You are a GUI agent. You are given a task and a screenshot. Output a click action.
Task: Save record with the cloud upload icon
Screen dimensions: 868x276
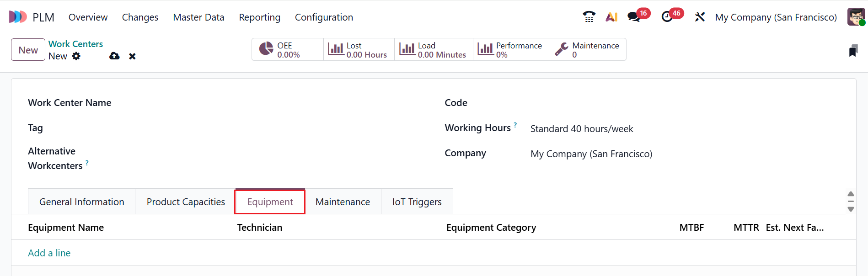[x=114, y=56]
